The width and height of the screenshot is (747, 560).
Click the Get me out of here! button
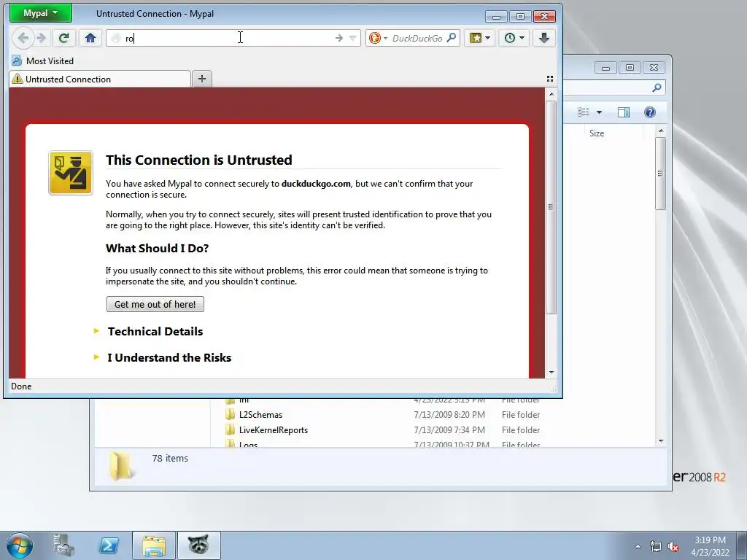[x=155, y=304]
